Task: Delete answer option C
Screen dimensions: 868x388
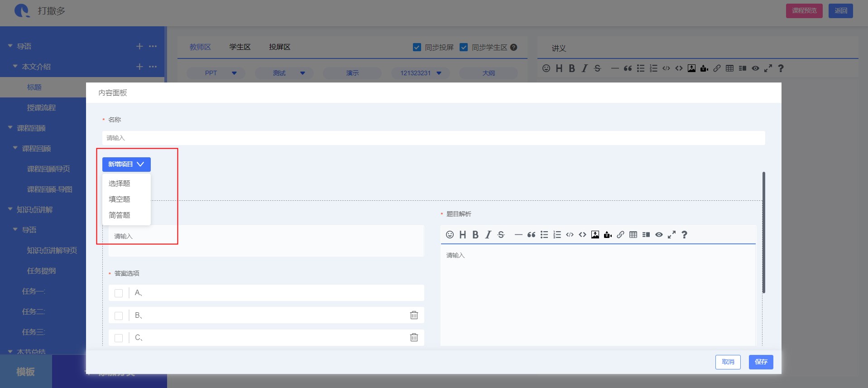Action: pos(414,337)
